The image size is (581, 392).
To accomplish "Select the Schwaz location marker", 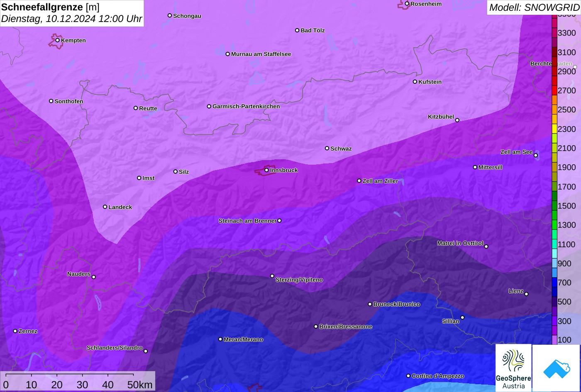I will point(327,148).
